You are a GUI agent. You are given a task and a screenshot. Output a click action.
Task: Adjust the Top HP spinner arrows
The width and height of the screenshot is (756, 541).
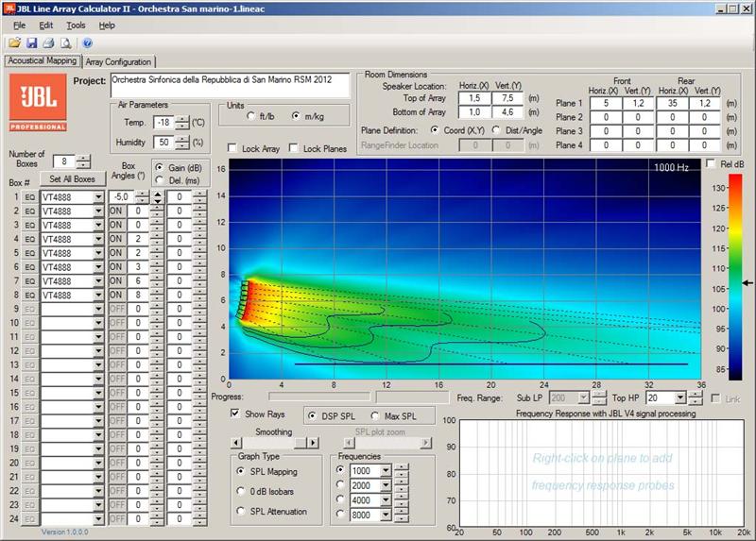(696, 397)
